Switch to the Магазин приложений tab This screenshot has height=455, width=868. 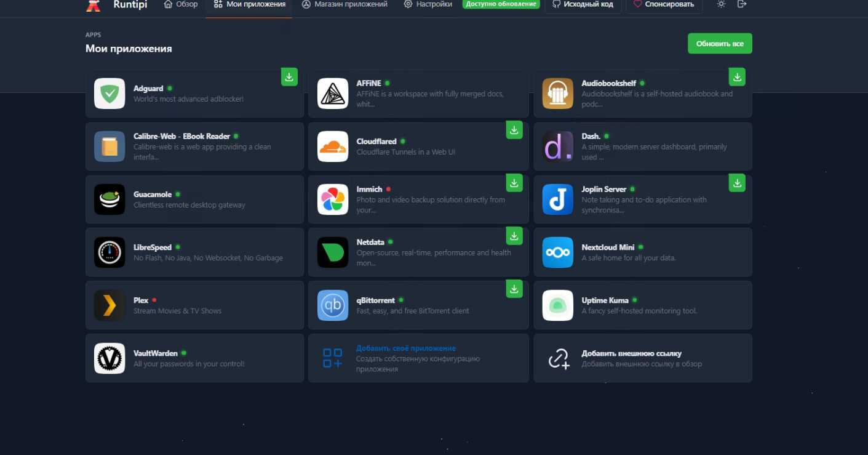pyautogui.click(x=344, y=4)
